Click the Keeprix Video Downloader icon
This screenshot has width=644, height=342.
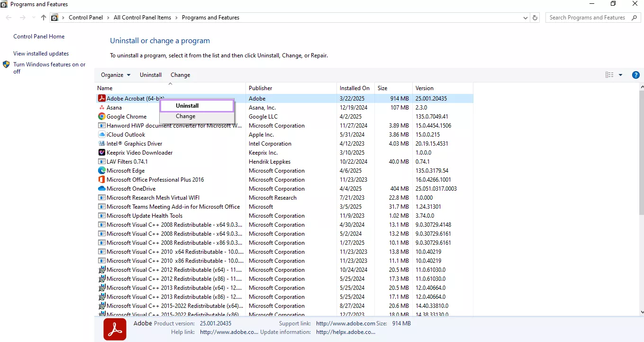point(101,152)
